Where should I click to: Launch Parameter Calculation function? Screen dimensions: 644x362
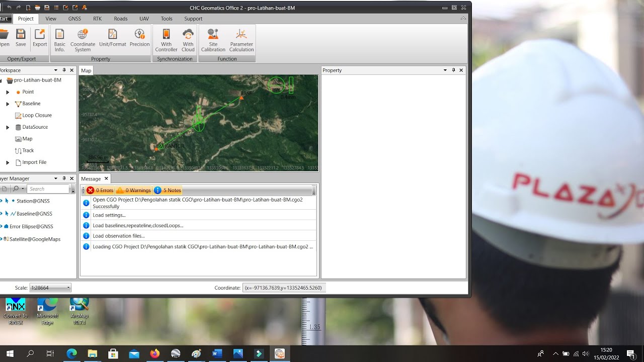point(242,40)
